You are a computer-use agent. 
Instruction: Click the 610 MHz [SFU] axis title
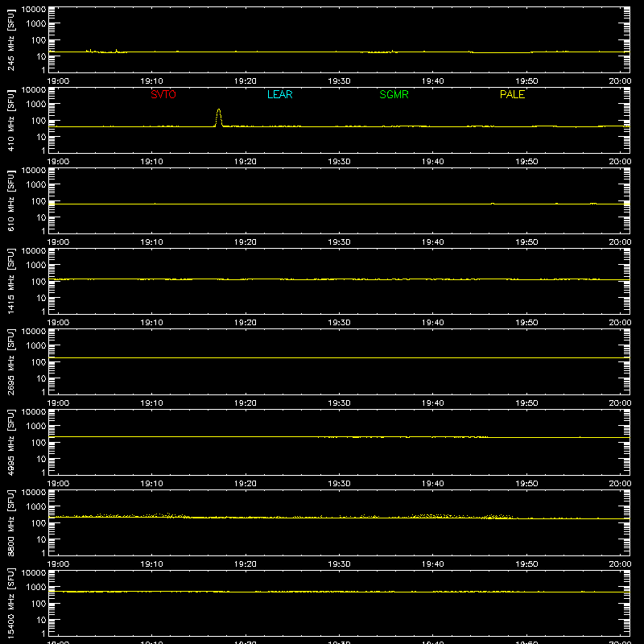point(11,200)
